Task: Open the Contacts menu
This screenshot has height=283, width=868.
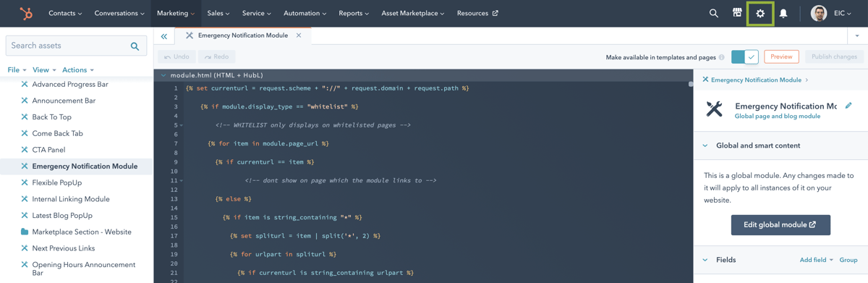Action: [65, 13]
